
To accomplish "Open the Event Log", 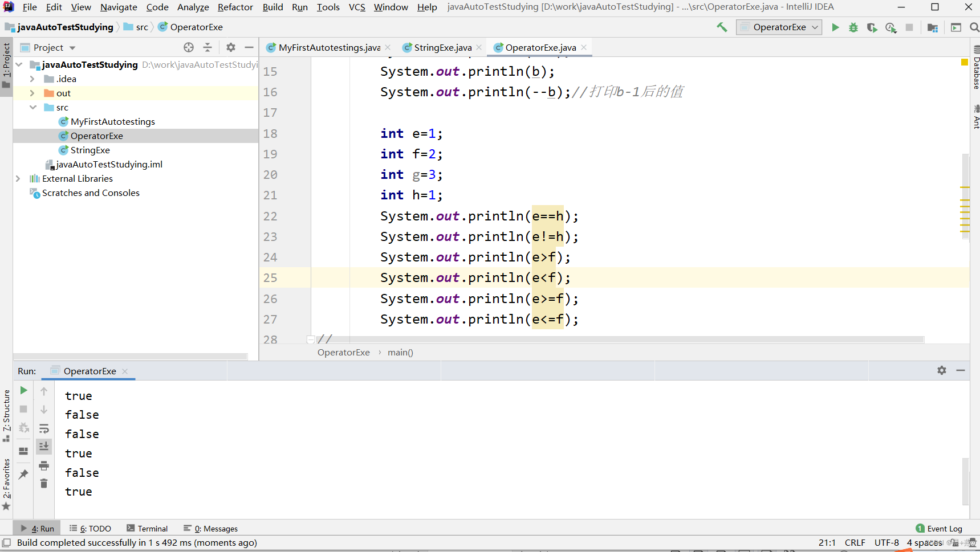I will pyautogui.click(x=939, y=528).
